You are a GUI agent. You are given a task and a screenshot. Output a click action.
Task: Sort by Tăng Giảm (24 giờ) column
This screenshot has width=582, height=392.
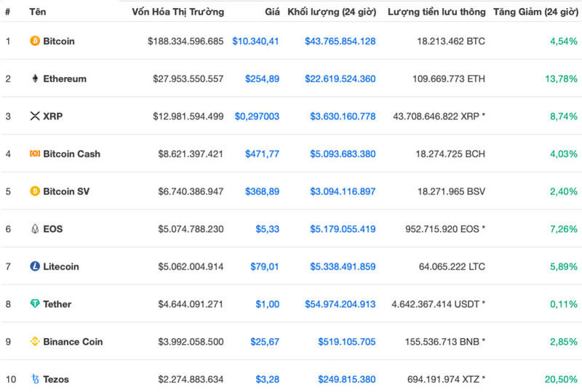[x=535, y=12]
